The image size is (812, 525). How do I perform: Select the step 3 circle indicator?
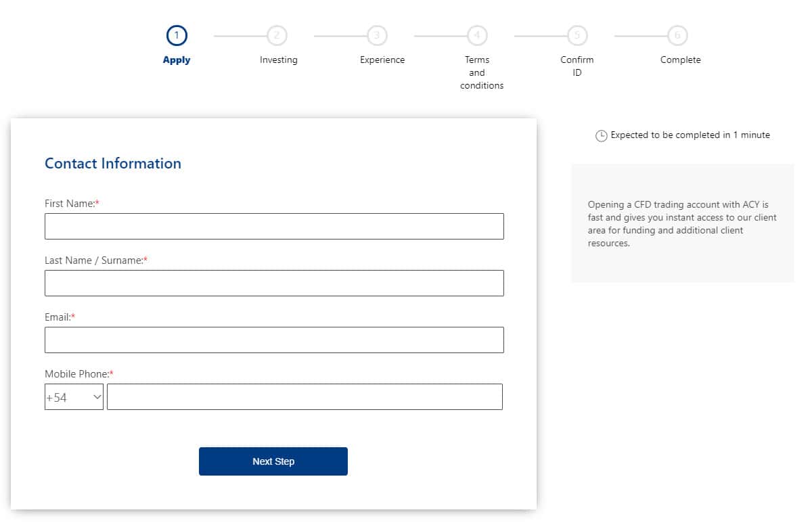tap(377, 35)
